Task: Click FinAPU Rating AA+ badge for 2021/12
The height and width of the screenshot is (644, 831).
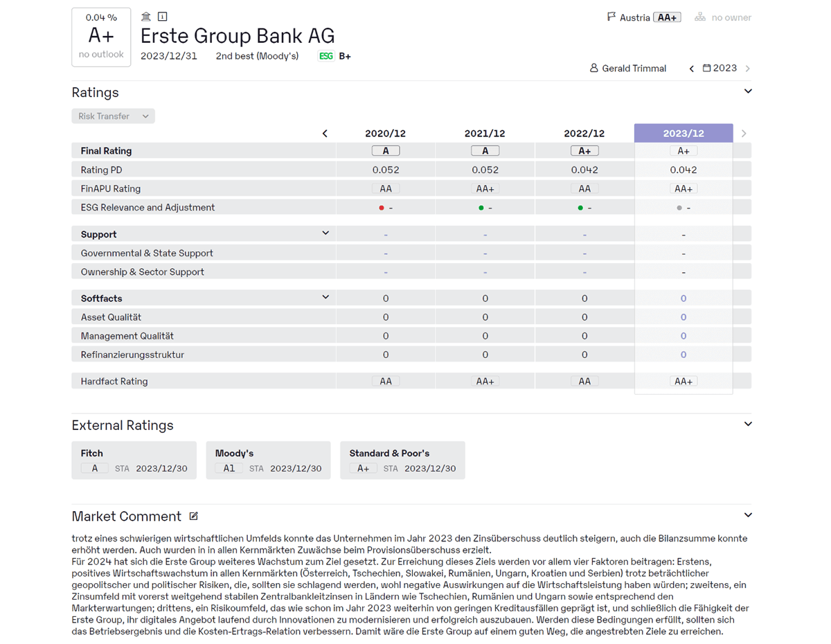Action: pyautogui.click(x=485, y=188)
